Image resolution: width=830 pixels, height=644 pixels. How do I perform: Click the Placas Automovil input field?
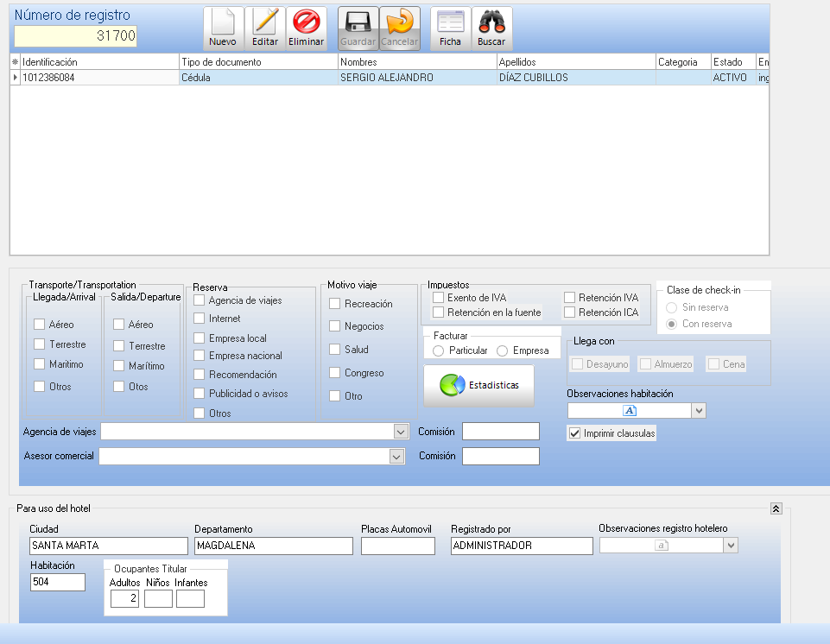tap(397, 546)
